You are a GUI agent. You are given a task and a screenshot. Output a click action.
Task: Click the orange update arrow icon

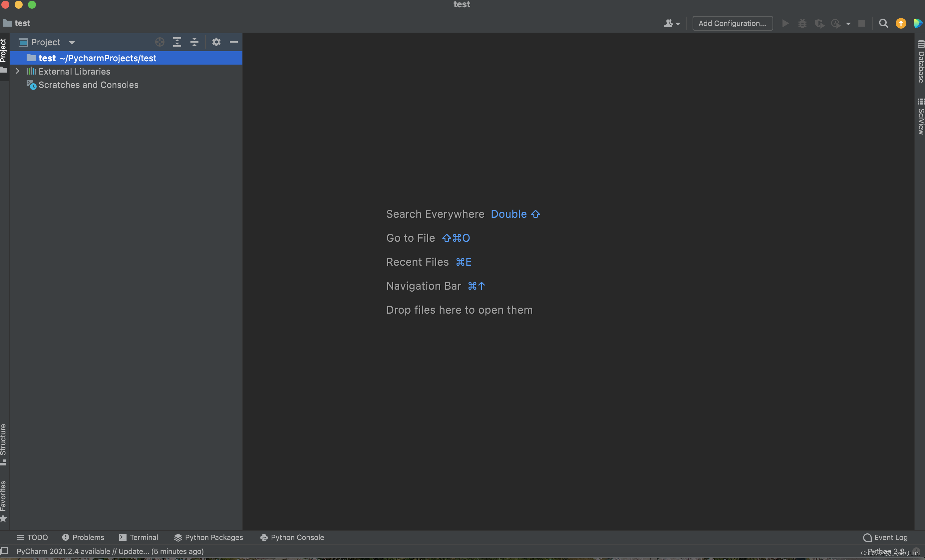901,23
